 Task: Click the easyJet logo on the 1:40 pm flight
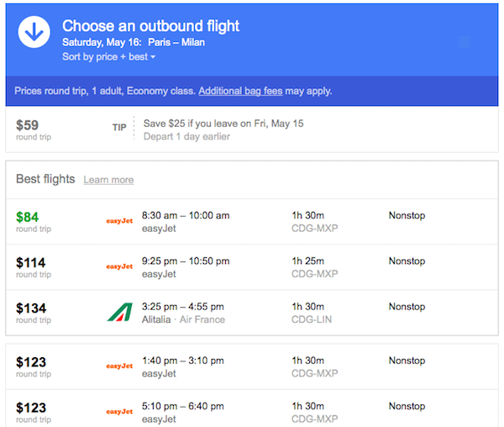119,366
